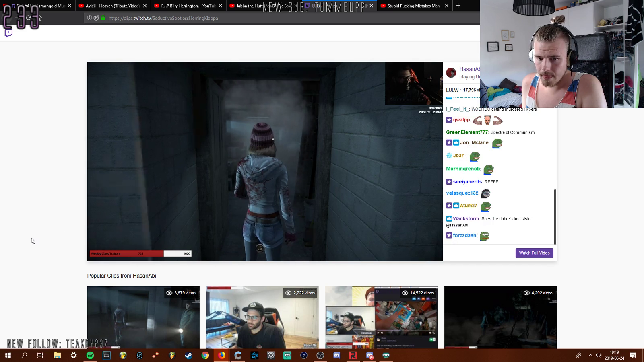Open the Twitch logo home link
This screenshot has width=644, height=362.
tap(8, 33)
